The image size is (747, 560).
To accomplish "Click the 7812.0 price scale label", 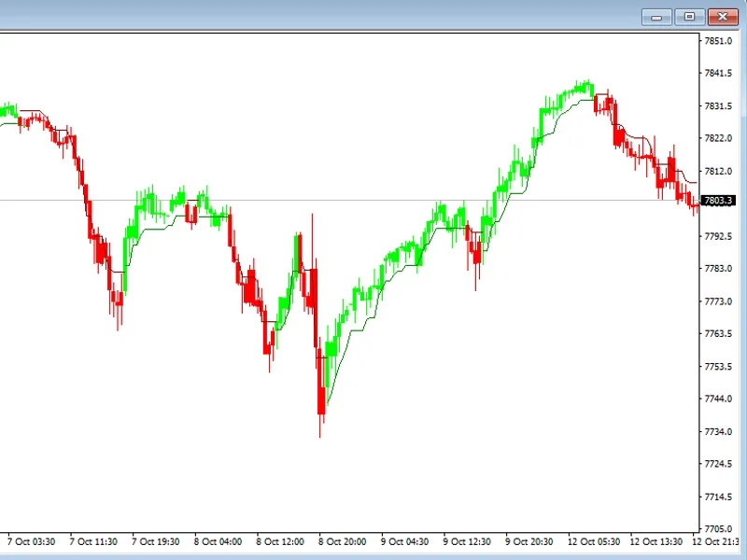I will pyautogui.click(x=718, y=171).
